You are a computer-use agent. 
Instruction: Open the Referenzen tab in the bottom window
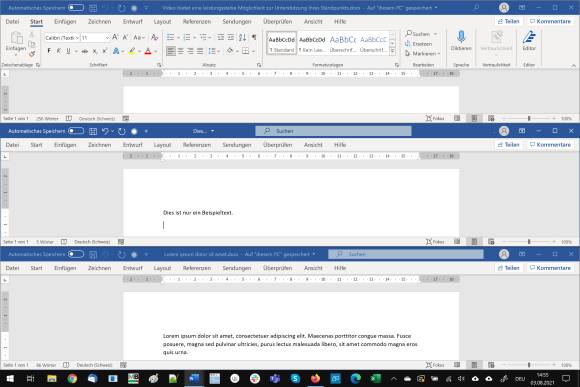[x=197, y=268]
